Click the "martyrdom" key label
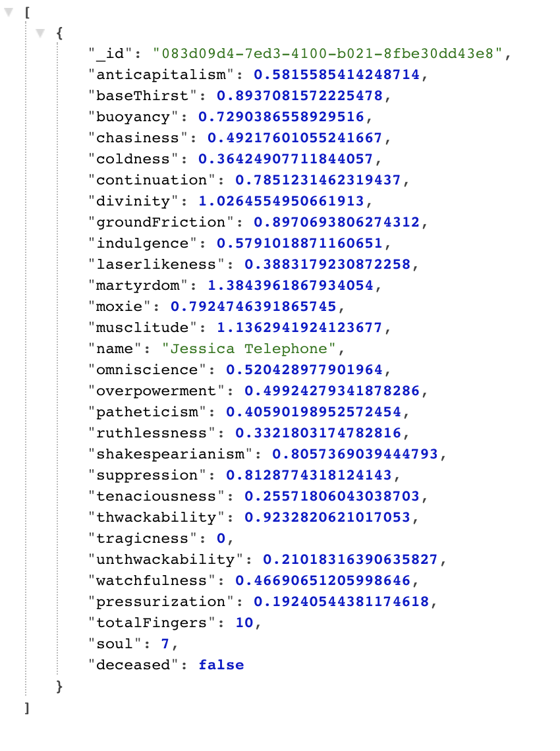The height and width of the screenshot is (751, 560). click(x=138, y=285)
